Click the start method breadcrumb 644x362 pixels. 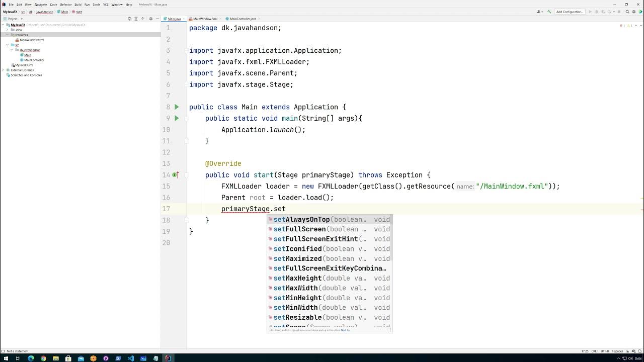[77, 12]
